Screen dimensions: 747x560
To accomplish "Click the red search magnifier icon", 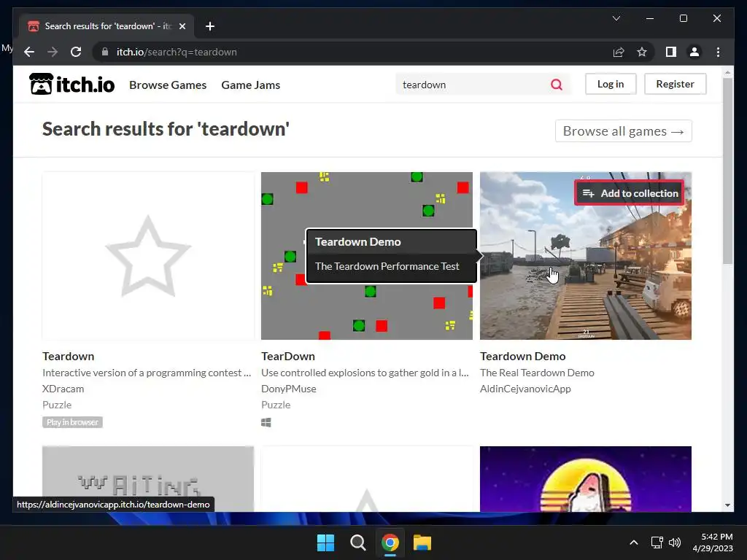I will [x=557, y=85].
